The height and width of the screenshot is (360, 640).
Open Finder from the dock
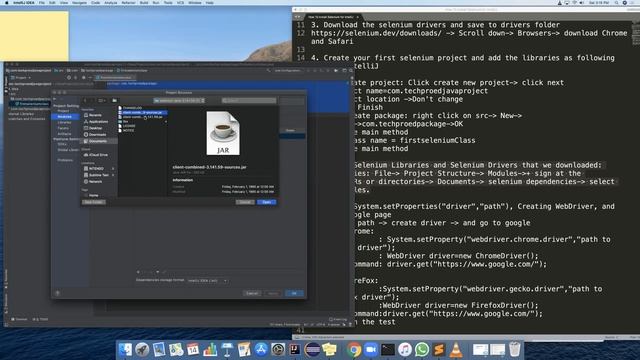tap(125, 350)
